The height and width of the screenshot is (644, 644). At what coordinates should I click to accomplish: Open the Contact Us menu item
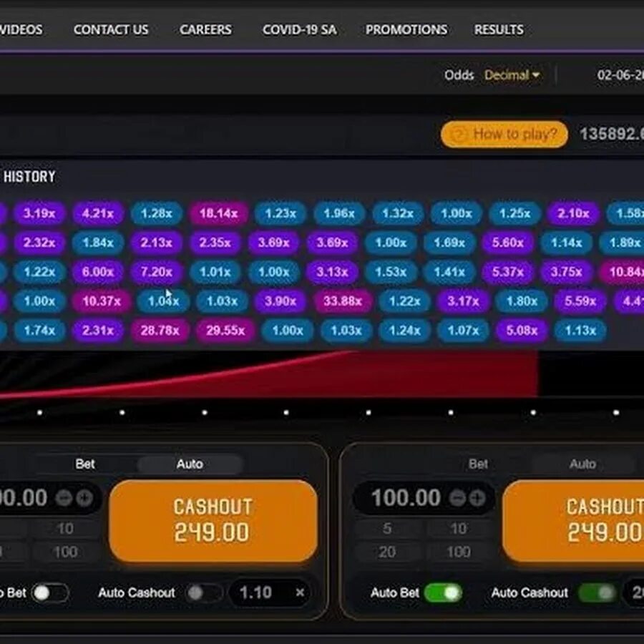(x=111, y=29)
